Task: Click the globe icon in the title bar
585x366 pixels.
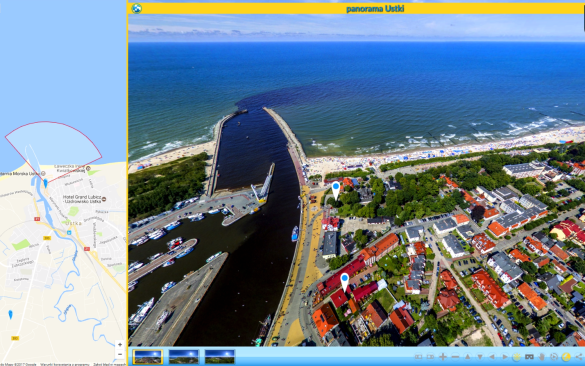Action: click(x=137, y=8)
